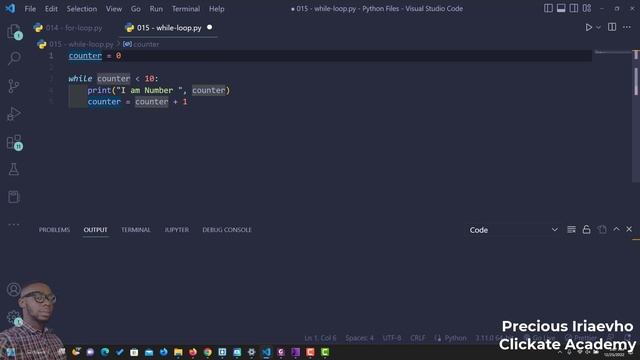Open the Help menu
This screenshot has width=640, height=360.
(x=217, y=9)
